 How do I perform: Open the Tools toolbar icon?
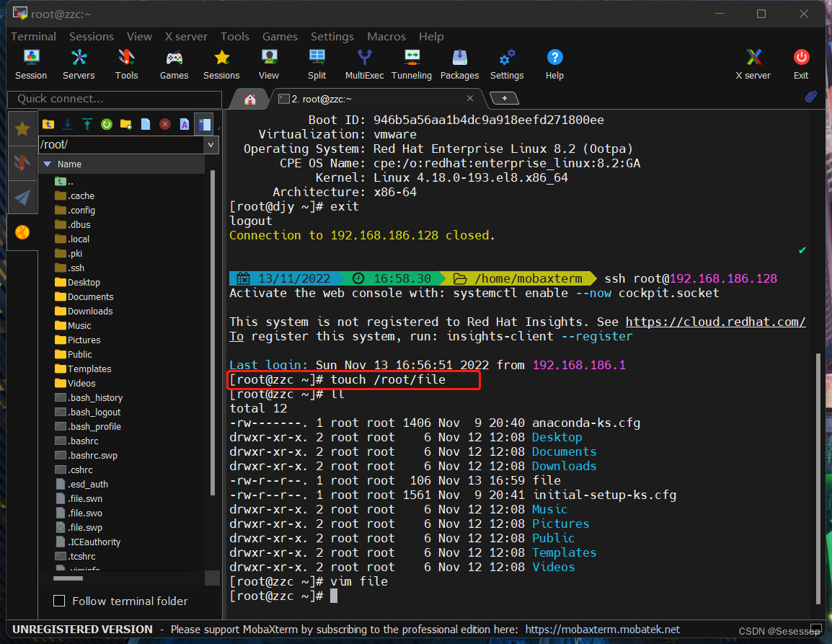[126, 64]
